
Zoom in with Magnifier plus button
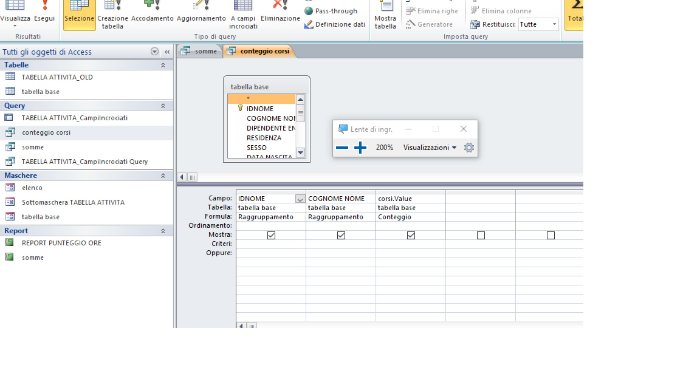[360, 147]
